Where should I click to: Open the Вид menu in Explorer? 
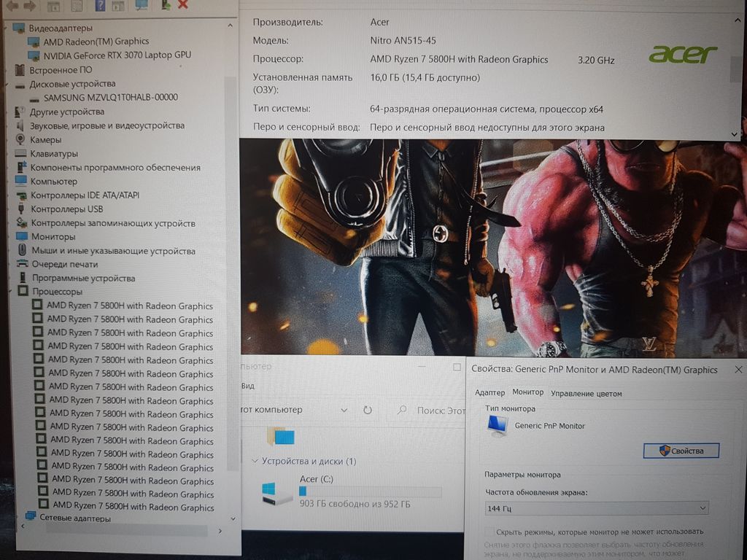click(x=248, y=386)
